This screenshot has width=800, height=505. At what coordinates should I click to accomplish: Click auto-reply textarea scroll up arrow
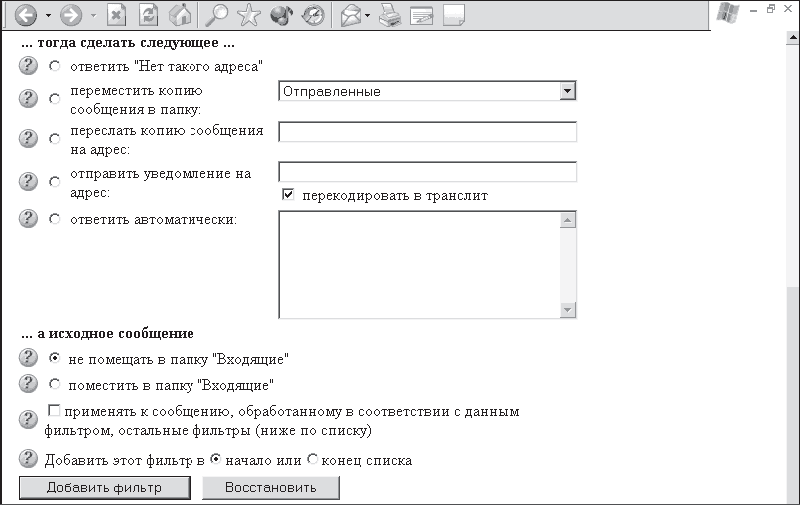point(568,220)
